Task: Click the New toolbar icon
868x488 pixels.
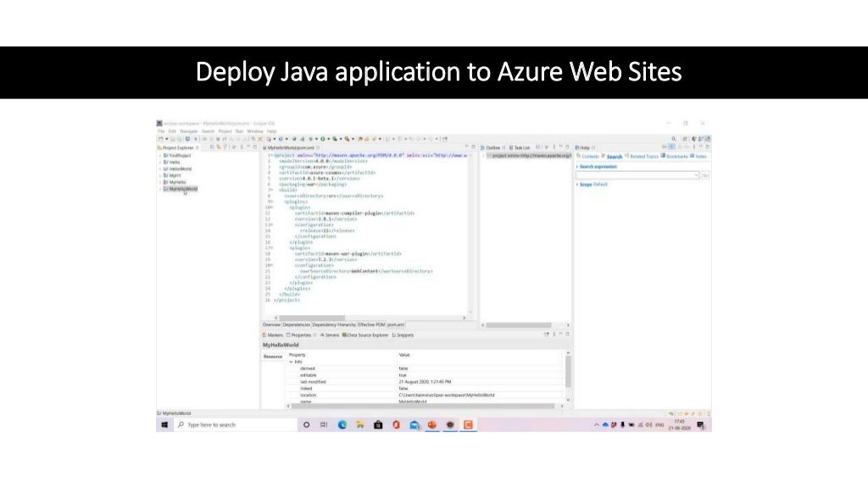Action: point(160,140)
